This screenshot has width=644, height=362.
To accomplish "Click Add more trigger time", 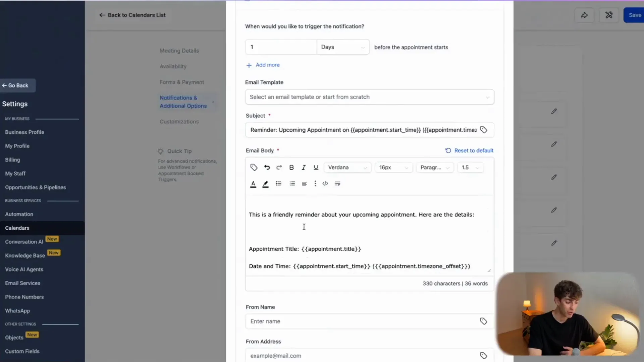I will tap(268, 65).
